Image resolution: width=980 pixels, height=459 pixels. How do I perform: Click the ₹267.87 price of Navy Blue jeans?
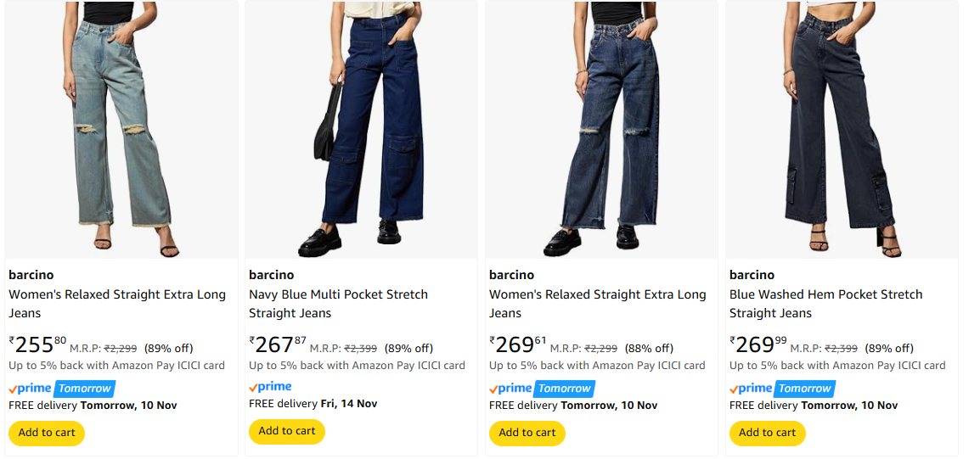[x=278, y=344]
